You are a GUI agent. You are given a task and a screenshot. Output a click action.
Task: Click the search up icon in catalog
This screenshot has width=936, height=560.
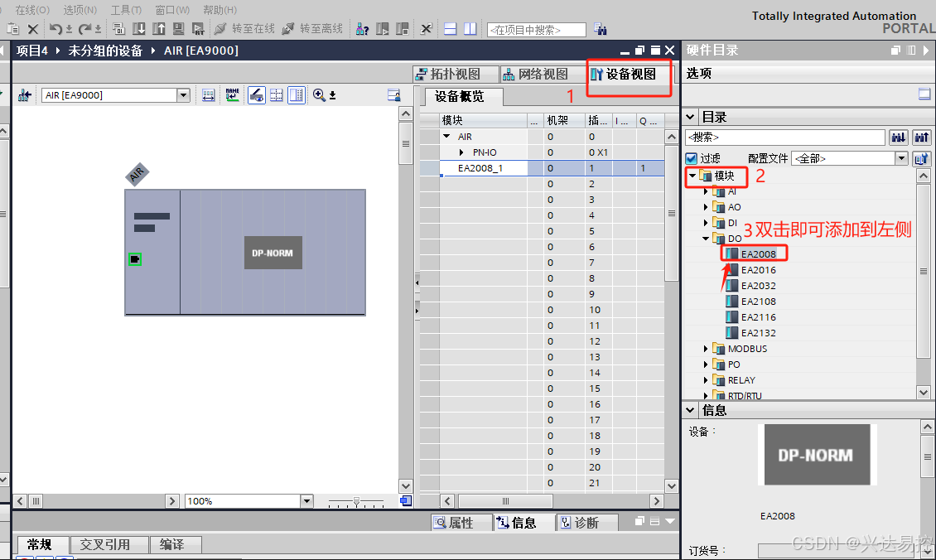tap(921, 138)
